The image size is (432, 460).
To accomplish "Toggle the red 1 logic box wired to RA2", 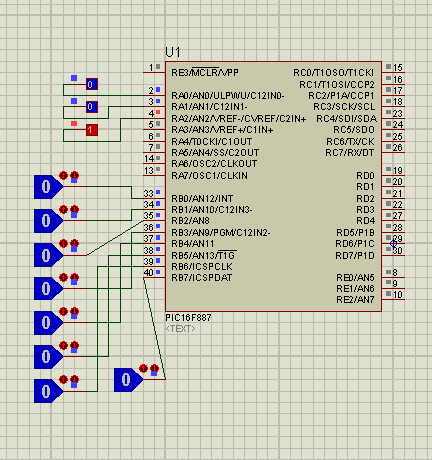I will pos(92,130).
